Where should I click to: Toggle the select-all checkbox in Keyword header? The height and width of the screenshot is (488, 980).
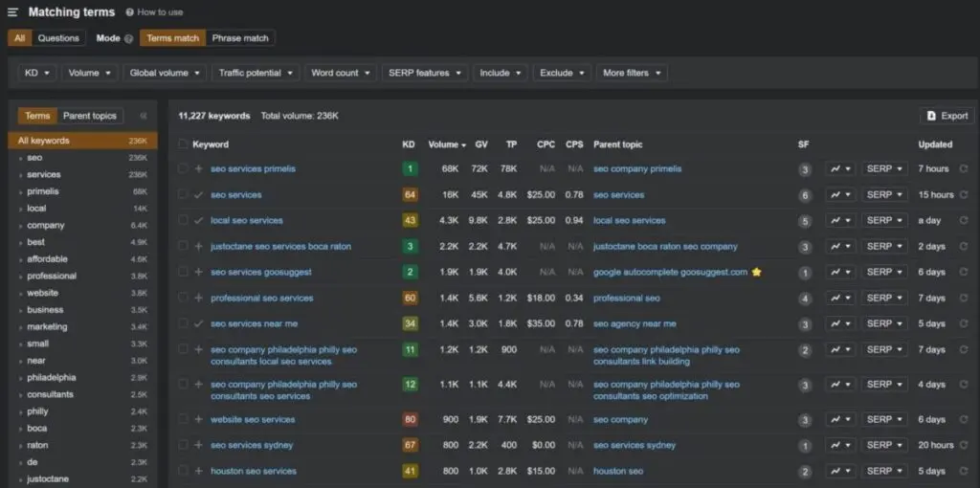pyautogui.click(x=183, y=144)
